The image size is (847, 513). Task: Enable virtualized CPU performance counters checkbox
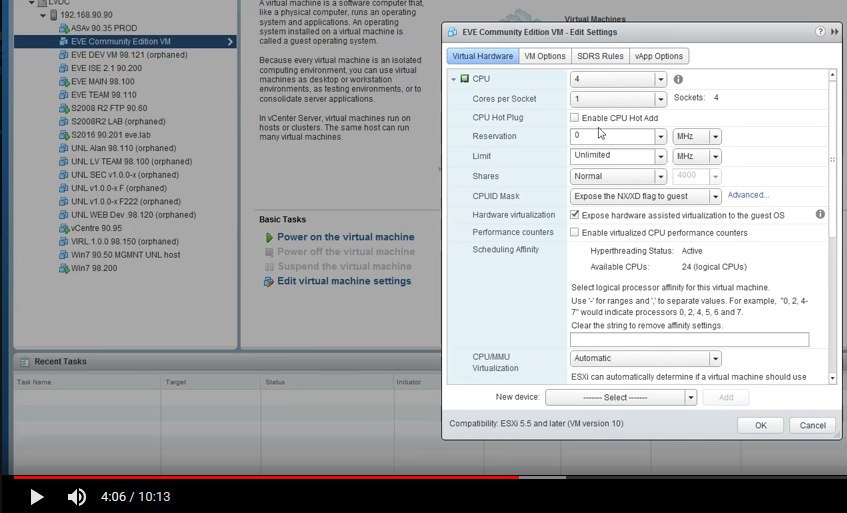point(574,232)
